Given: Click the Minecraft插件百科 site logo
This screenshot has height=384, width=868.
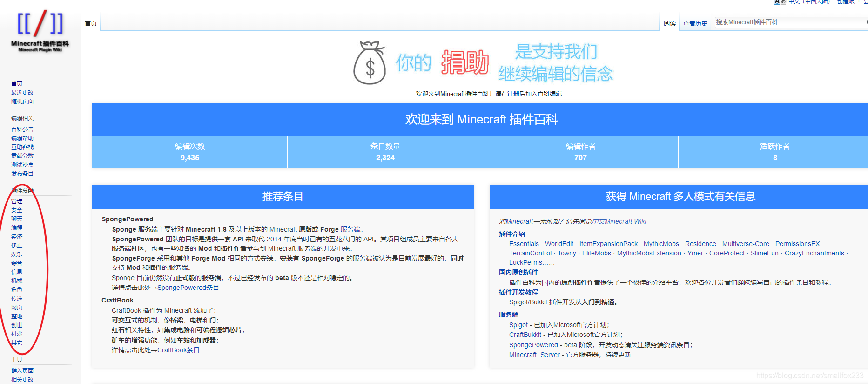Looking at the screenshot, I should tap(40, 31).
